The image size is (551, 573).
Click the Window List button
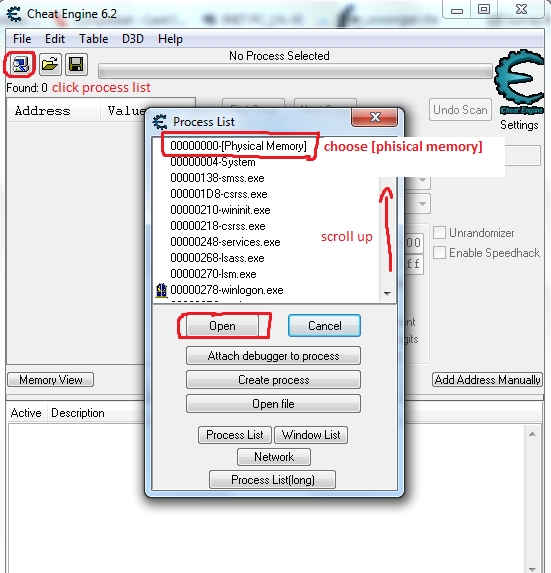[x=311, y=435]
